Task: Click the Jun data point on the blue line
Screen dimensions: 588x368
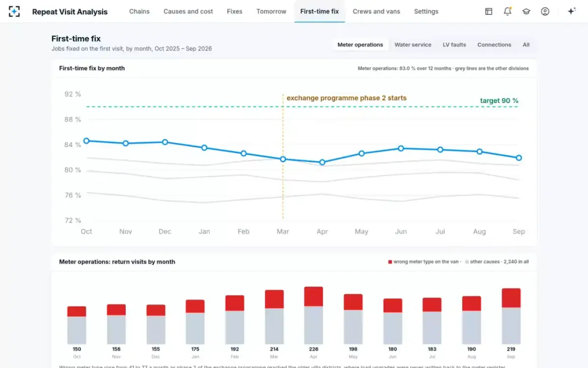Action: click(x=401, y=148)
